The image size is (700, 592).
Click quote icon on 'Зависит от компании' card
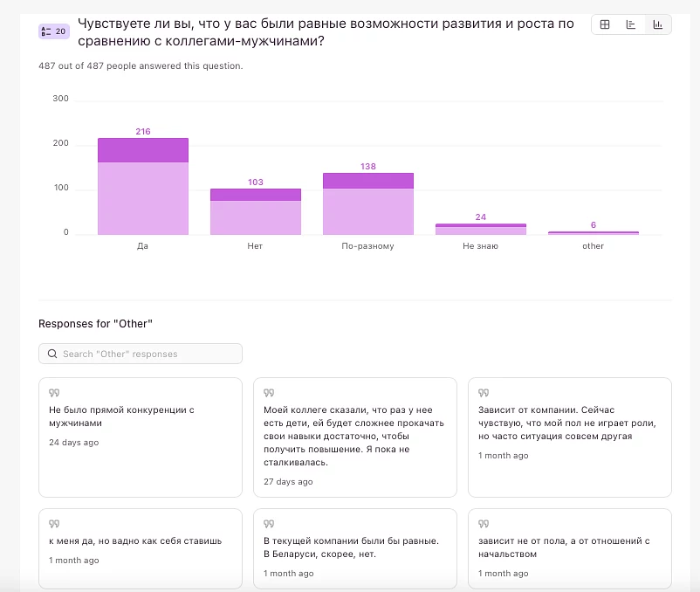(483, 393)
